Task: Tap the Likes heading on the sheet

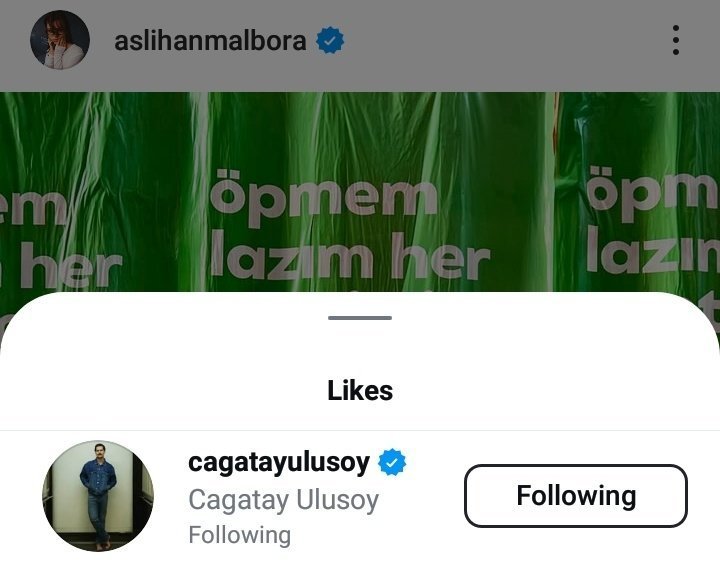Action: [360, 391]
